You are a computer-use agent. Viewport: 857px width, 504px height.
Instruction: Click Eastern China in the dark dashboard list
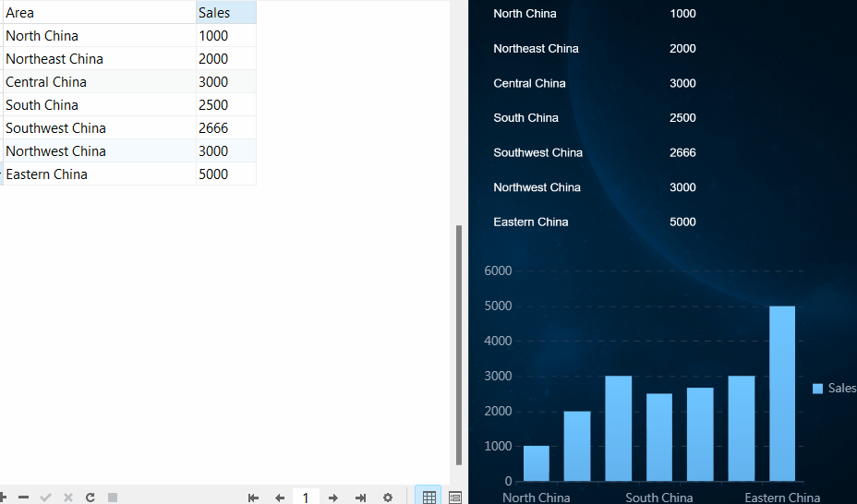[x=531, y=222]
